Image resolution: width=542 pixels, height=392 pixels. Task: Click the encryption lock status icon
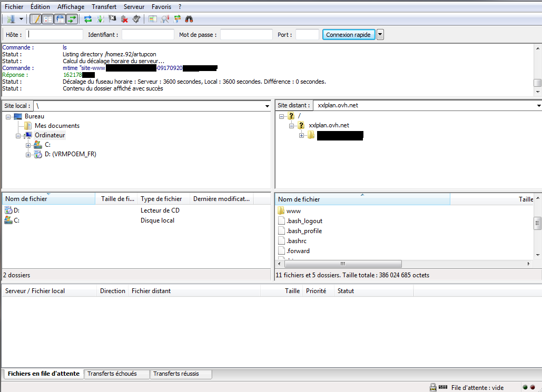coord(433,387)
